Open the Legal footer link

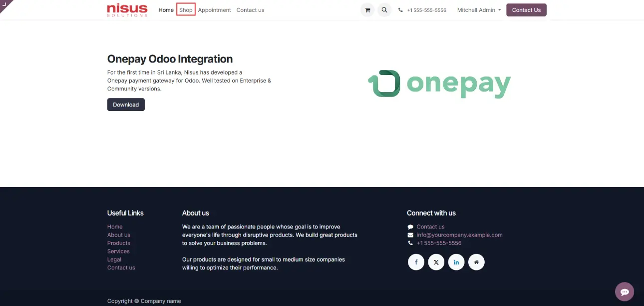point(114,259)
